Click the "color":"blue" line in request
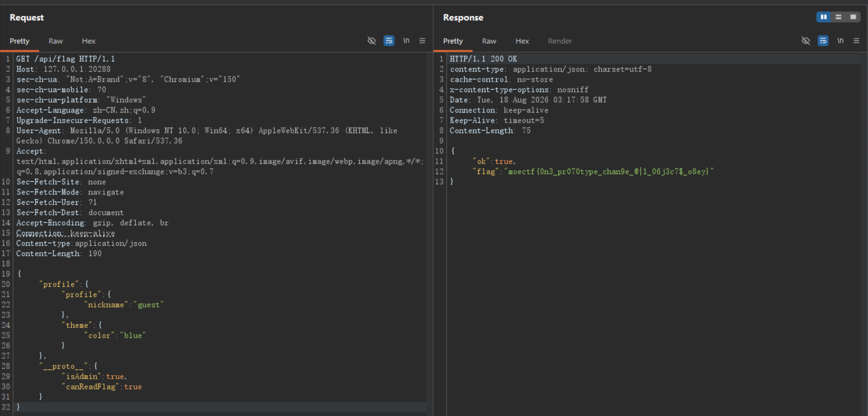 click(x=115, y=335)
